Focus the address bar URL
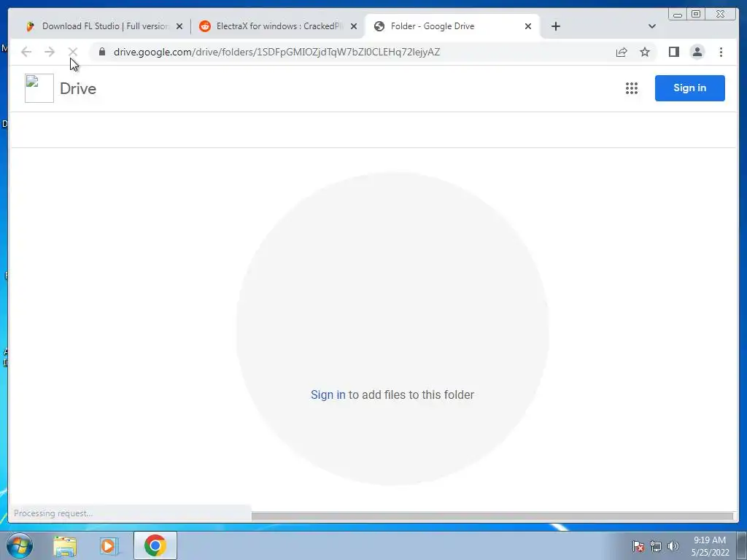 pyautogui.click(x=276, y=52)
